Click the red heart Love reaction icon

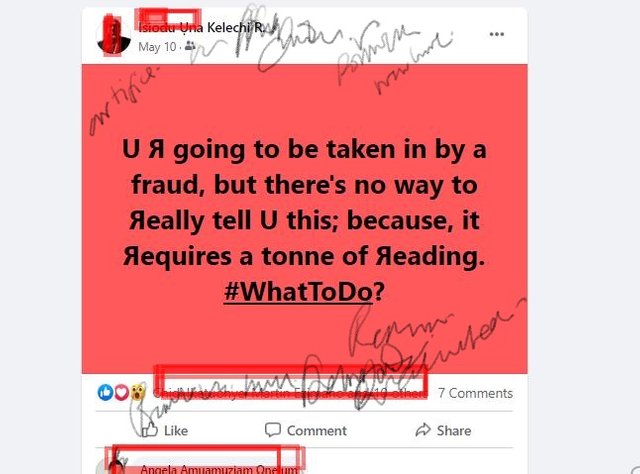[x=121, y=393]
